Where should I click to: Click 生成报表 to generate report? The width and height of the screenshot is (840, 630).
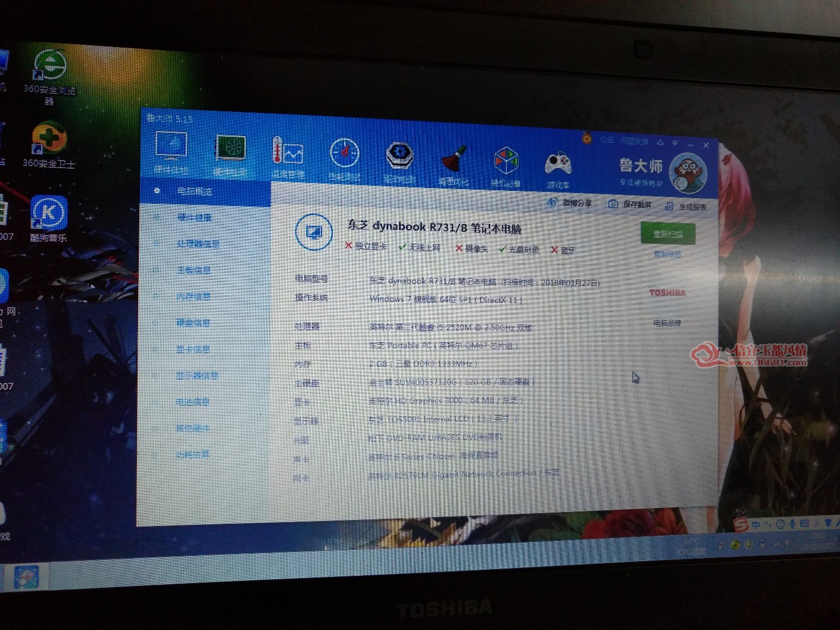pos(685,207)
